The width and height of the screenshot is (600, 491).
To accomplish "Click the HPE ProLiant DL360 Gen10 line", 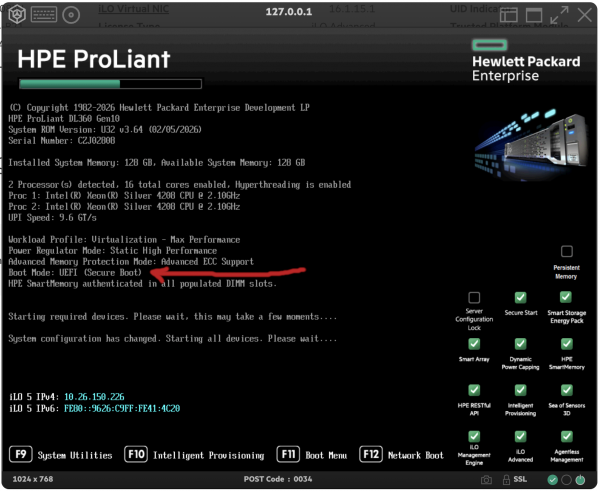I will [64, 119].
